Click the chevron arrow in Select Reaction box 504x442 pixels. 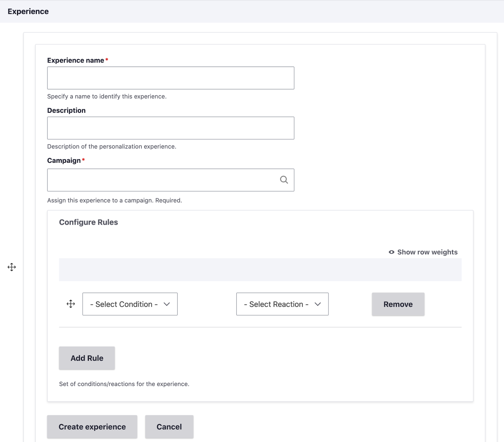pyautogui.click(x=318, y=304)
